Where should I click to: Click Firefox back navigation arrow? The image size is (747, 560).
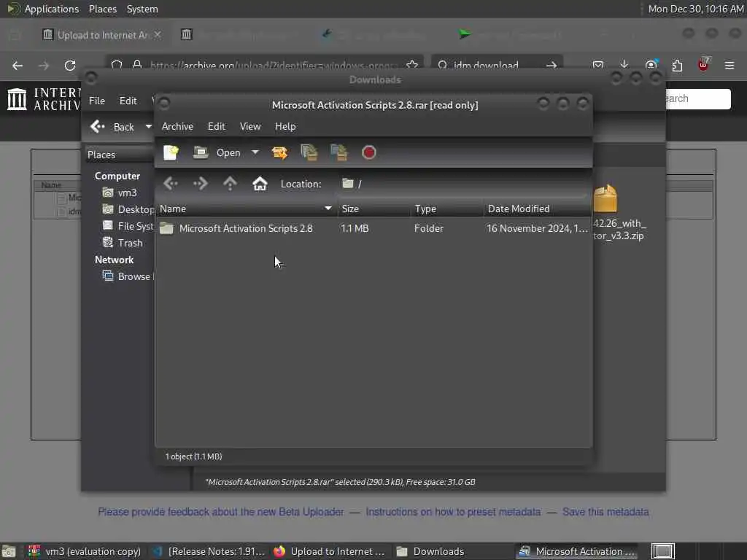click(18, 65)
